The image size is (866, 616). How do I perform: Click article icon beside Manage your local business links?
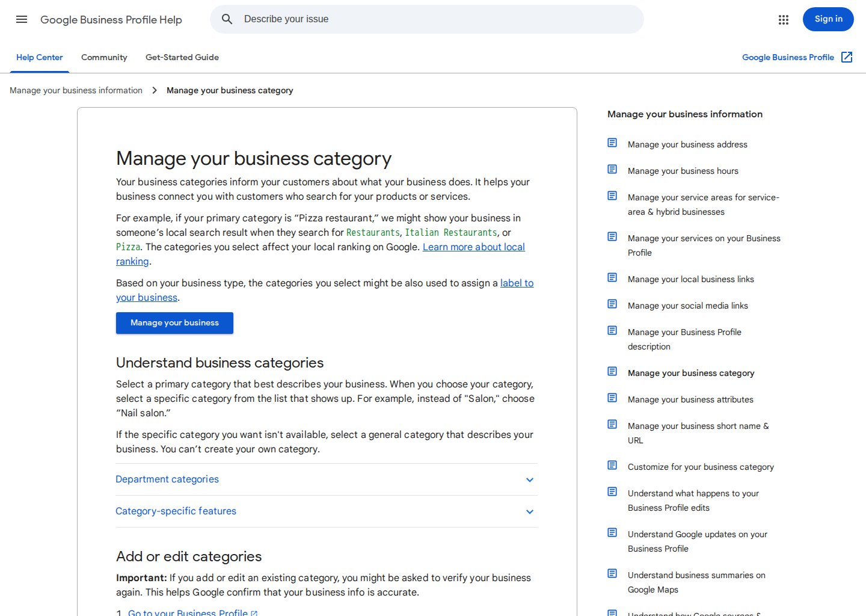click(612, 278)
